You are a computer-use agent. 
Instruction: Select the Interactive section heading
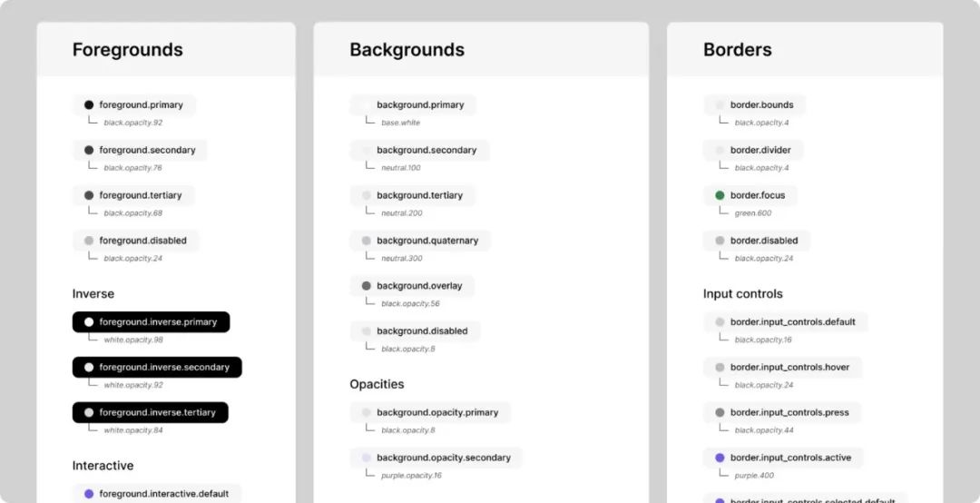tap(103, 466)
